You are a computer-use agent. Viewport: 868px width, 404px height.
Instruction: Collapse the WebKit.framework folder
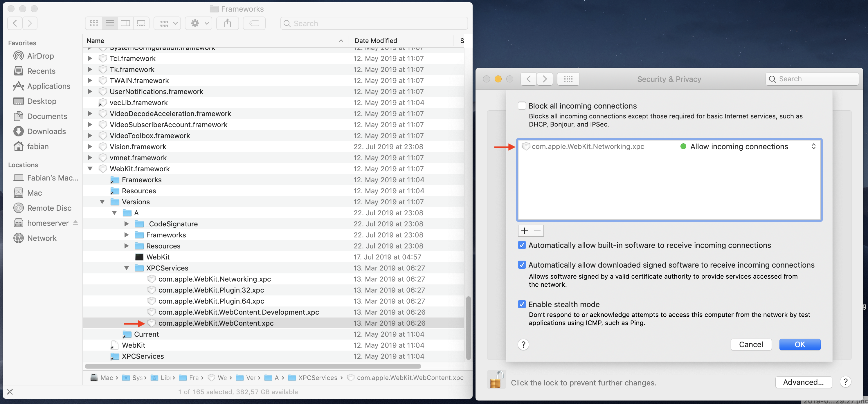90,169
